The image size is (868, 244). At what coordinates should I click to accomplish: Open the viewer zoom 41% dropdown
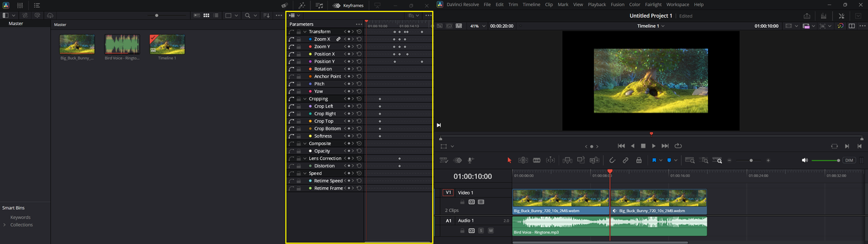(x=478, y=26)
